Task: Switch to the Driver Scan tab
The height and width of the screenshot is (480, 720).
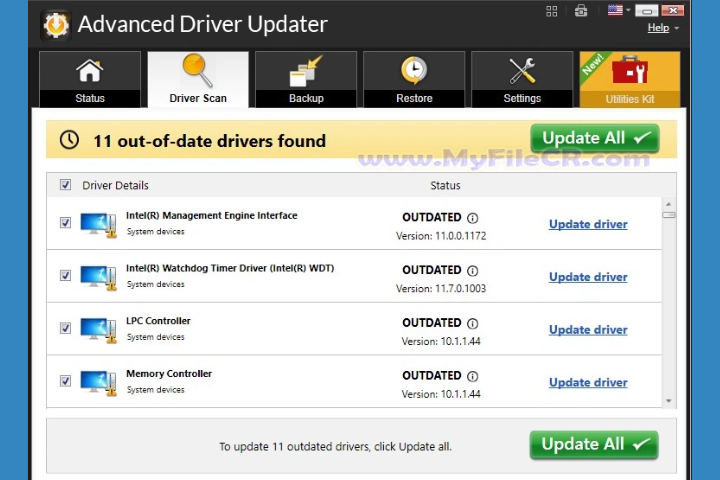Action: click(x=198, y=79)
